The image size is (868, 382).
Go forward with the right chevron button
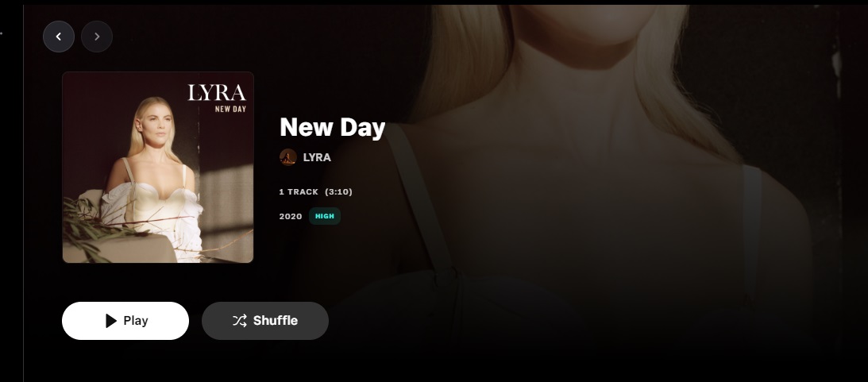click(97, 37)
